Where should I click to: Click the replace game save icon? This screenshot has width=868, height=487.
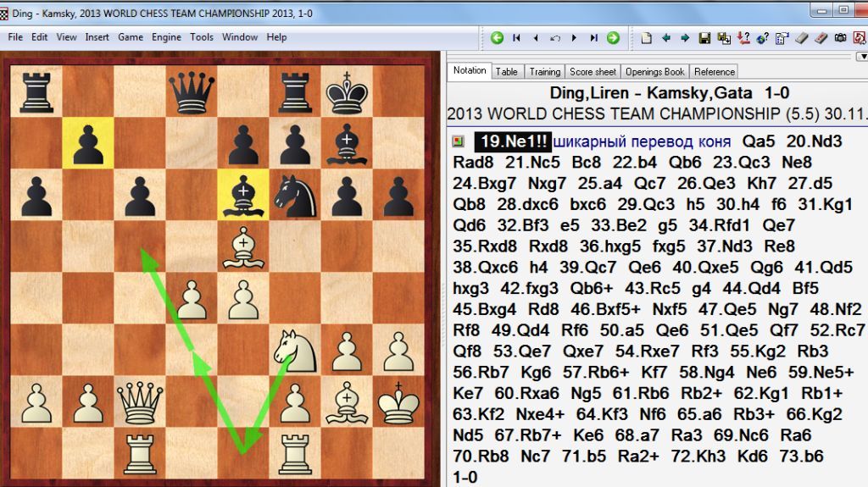coord(724,37)
